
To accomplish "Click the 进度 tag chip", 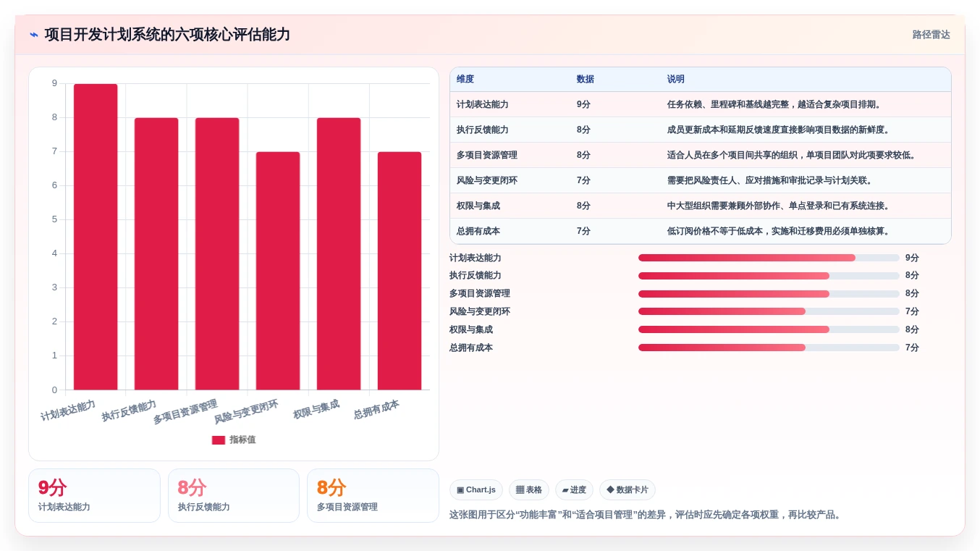I will click(574, 490).
